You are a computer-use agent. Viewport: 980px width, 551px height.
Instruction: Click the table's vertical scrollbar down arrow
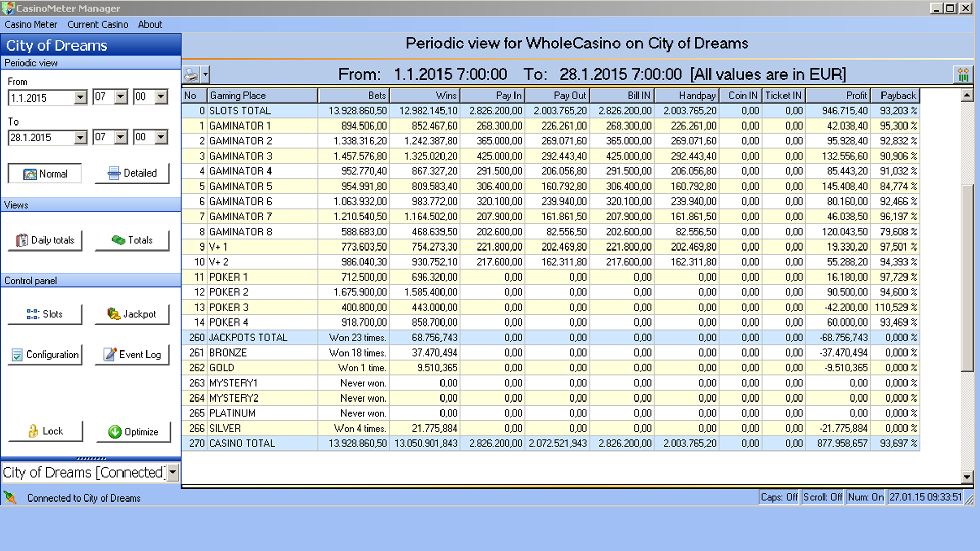coord(967,477)
